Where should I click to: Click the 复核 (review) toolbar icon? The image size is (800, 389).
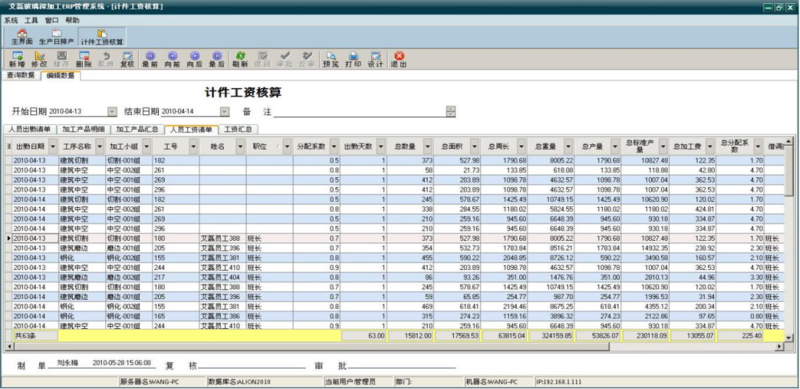[x=128, y=59]
